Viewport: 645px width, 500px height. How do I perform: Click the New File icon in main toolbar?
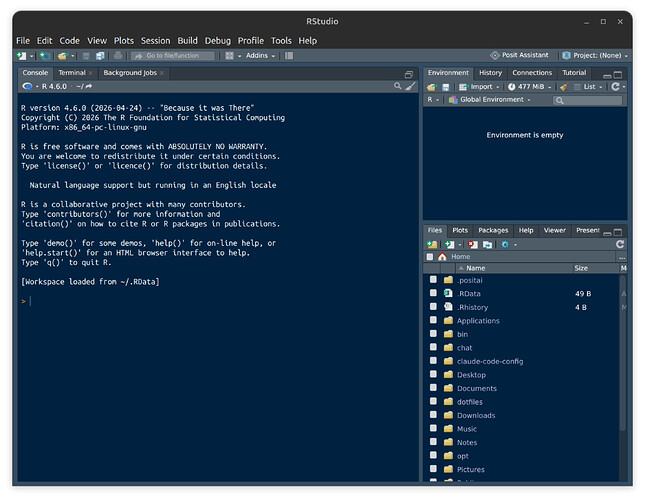pos(21,56)
